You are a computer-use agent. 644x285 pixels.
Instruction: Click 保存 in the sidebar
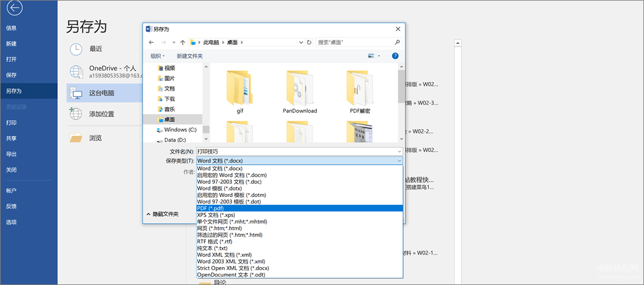[11, 75]
